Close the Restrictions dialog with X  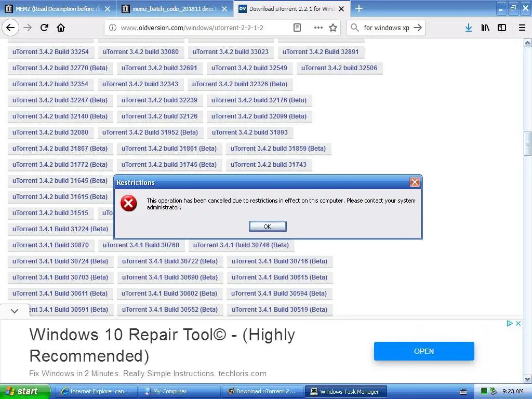(x=415, y=182)
